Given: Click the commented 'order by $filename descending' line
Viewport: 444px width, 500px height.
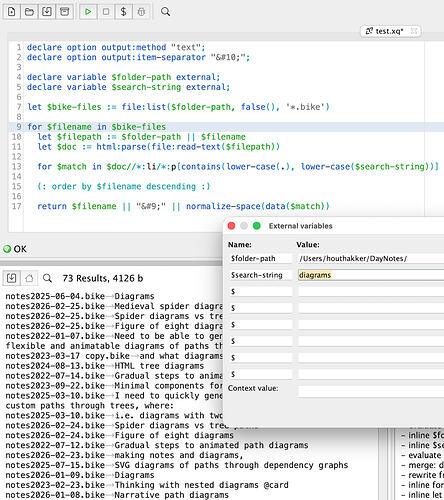Looking at the screenshot, I should tap(124, 186).
